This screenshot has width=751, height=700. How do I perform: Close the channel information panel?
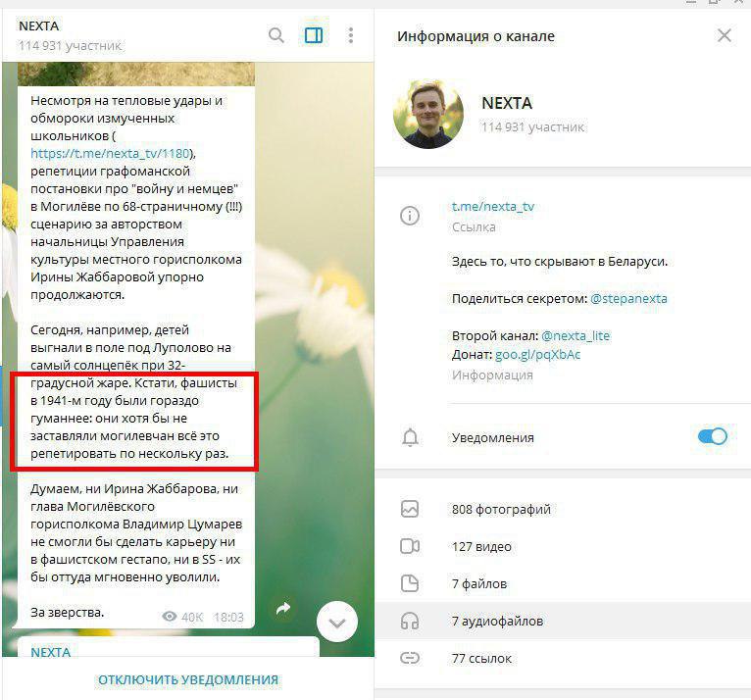point(725,35)
